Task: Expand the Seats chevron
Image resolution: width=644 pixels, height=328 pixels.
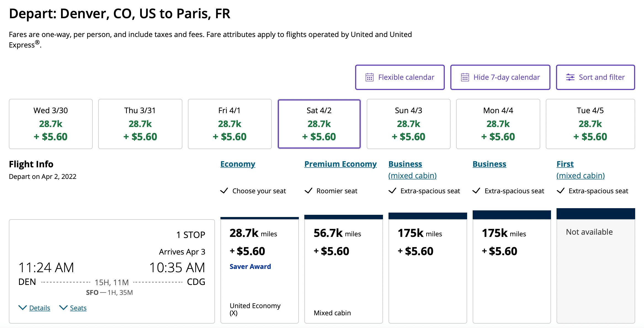Action: pyautogui.click(x=63, y=308)
